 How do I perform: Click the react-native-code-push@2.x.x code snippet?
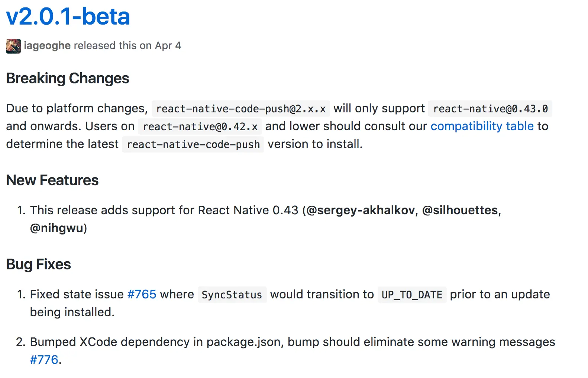click(241, 109)
